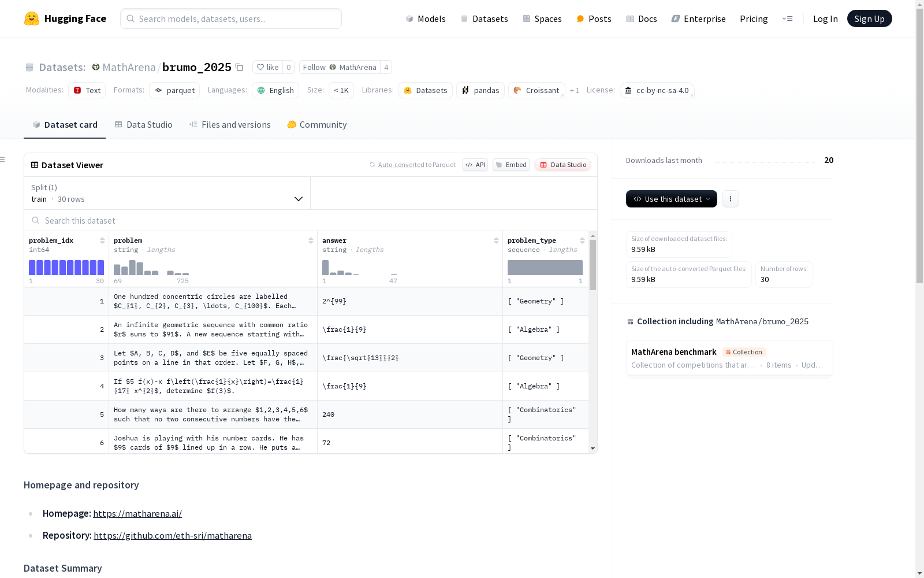Image resolution: width=924 pixels, height=578 pixels.
Task: Open the API button in Dataset Viewer
Action: (475, 165)
